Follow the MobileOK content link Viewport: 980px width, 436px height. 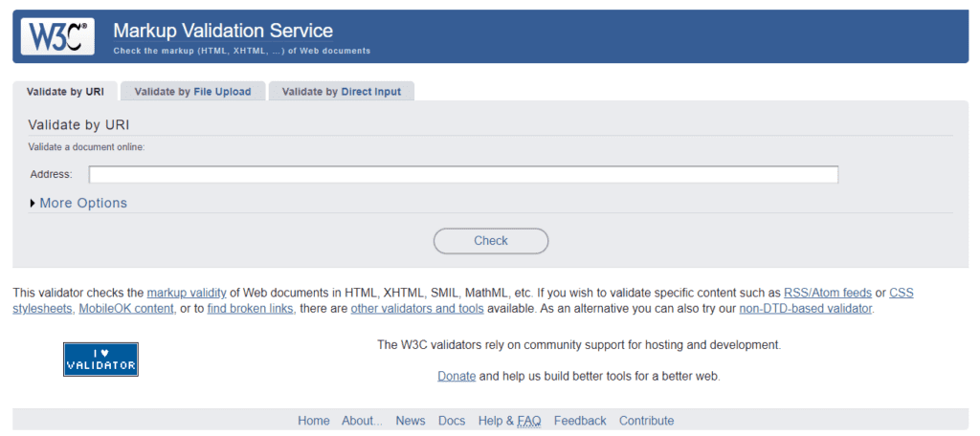126,309
